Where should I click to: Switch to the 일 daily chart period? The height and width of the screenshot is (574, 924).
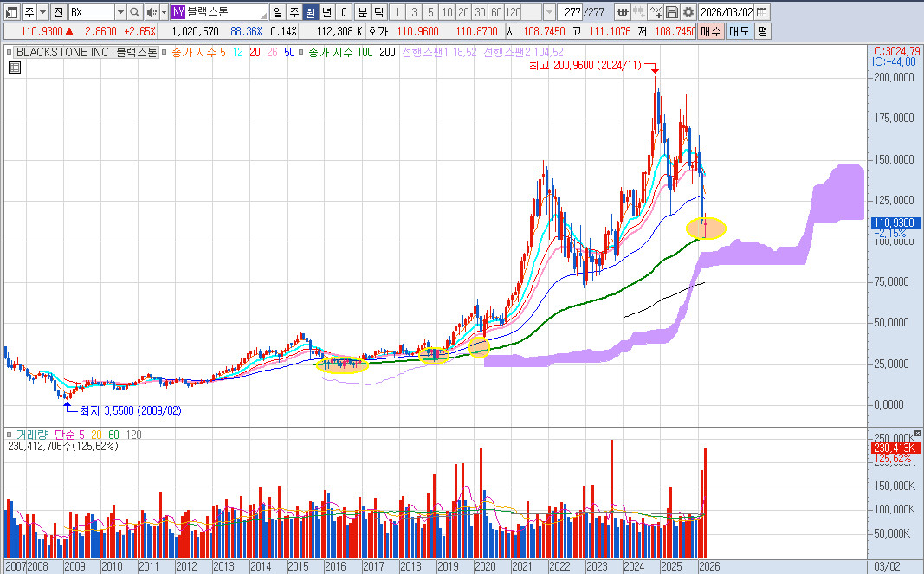278,12
